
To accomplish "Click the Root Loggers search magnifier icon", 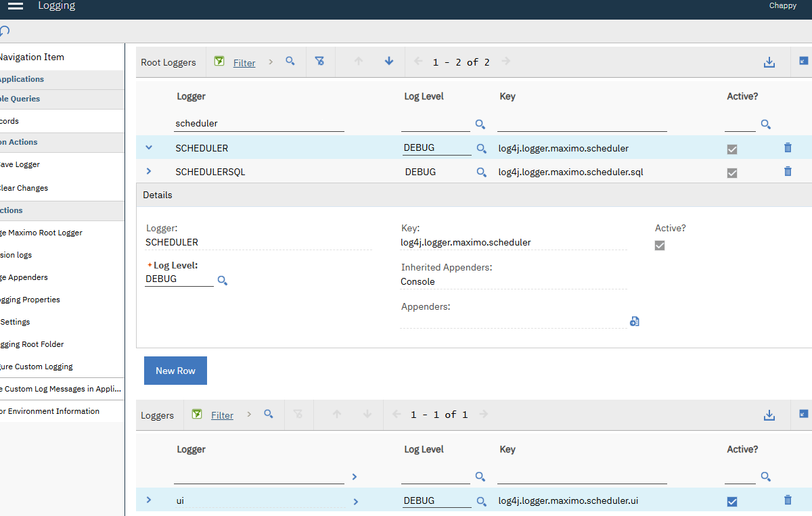I will pyautogui.click(x=290, y=61).
